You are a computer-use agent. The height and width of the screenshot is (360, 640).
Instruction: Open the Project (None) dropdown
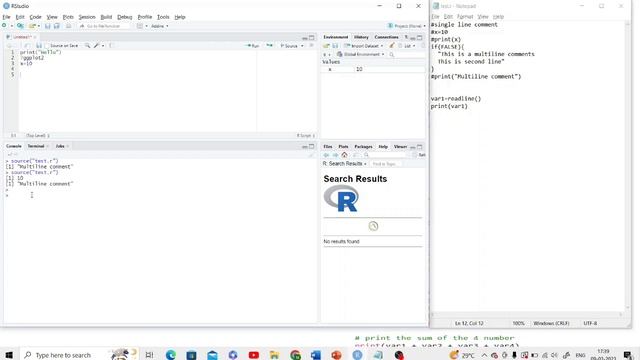point(407,26)
